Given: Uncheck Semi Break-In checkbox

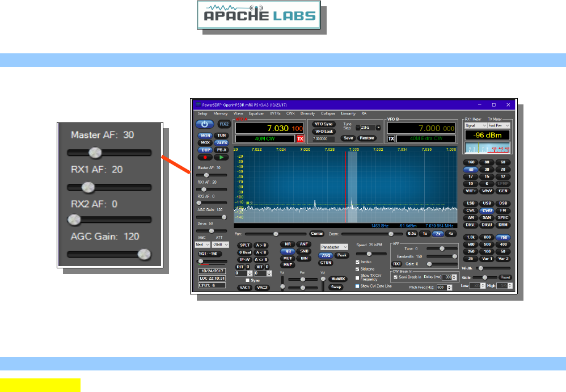Looking at the screenshot, I should point(396,277).
